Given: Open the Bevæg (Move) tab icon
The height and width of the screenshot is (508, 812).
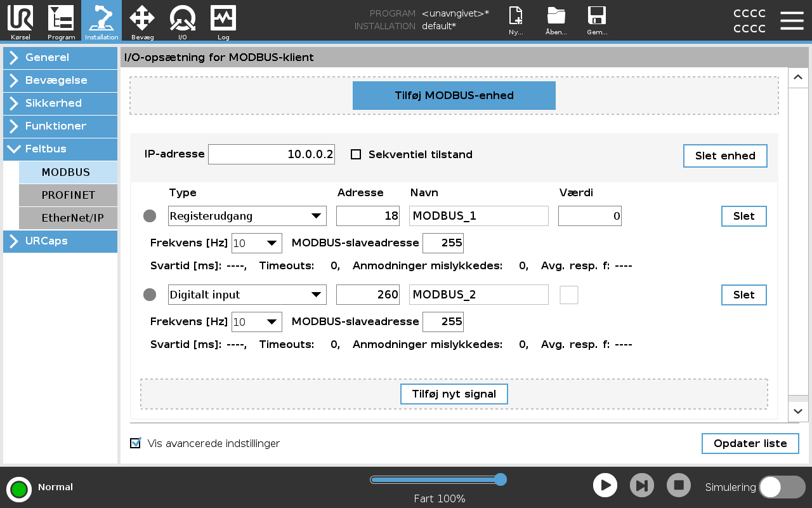Looking at the screenshot, I should (142, 21).
